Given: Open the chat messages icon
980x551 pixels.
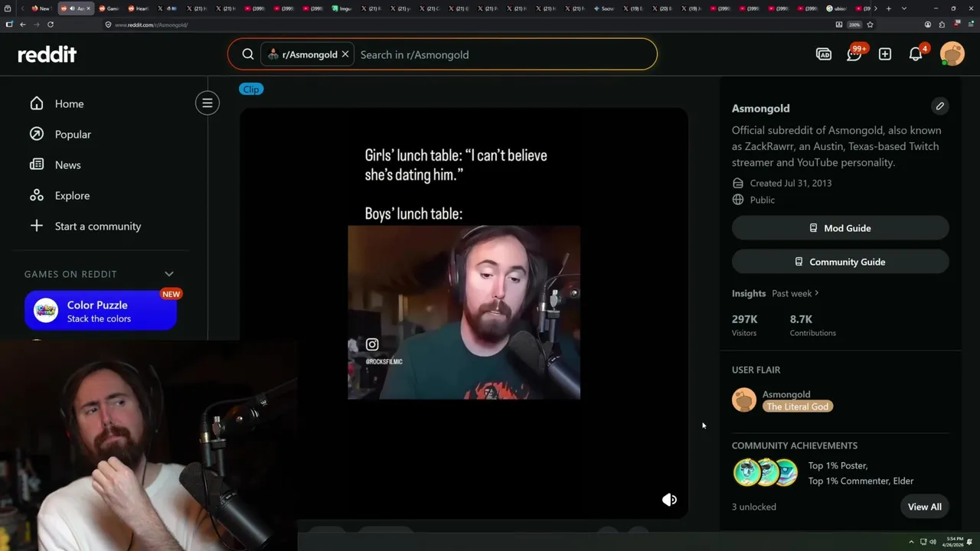Looking at the screenshot, I should [x=854, y=54].
